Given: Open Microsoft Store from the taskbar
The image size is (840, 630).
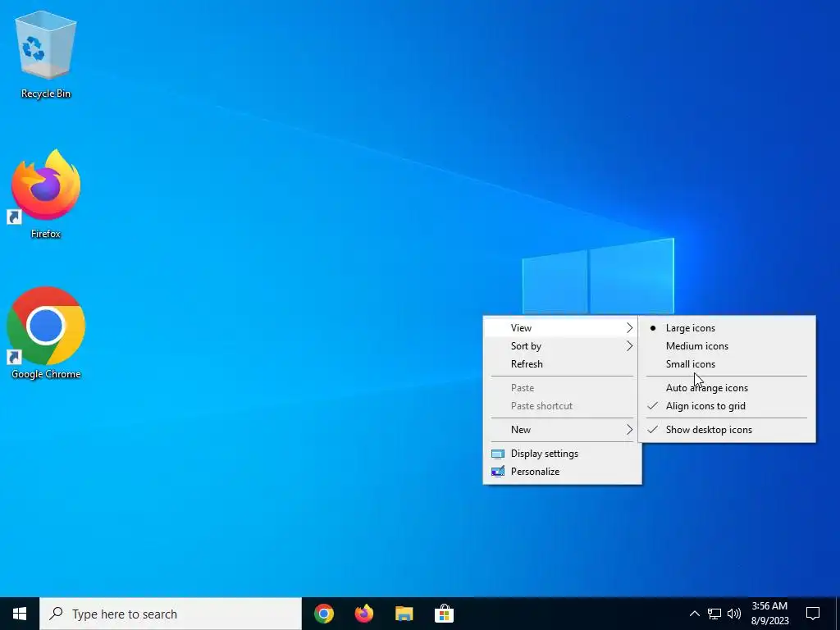Looking at the screenshot, I should point(444,614).
